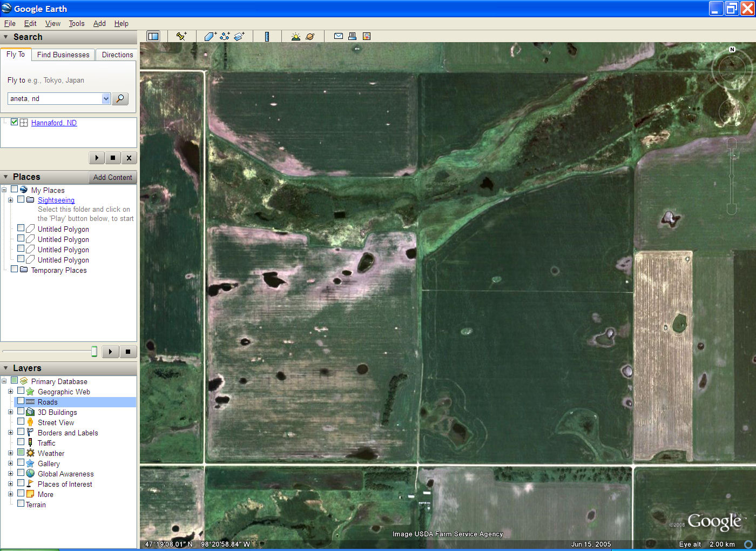Enable the Terrain layer checkbox
756x551 pixels.
[21, 503]
